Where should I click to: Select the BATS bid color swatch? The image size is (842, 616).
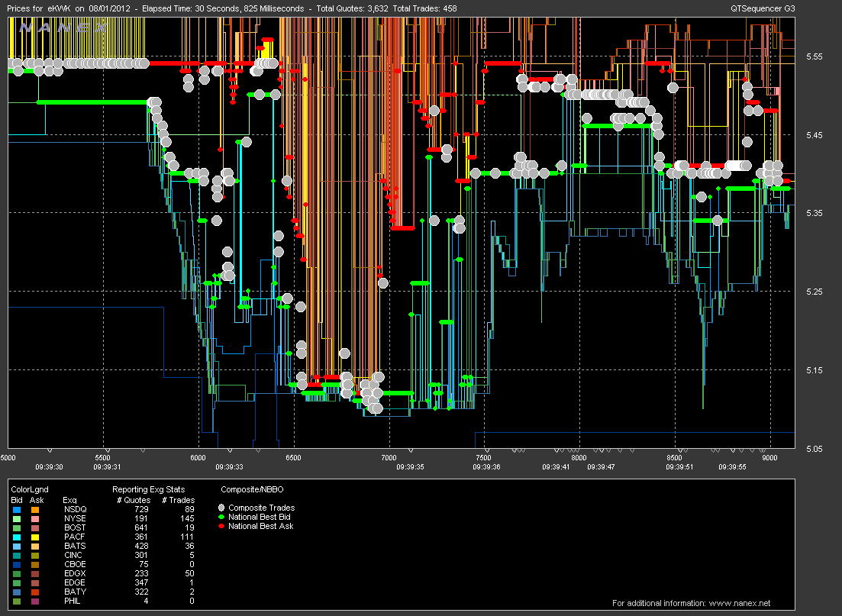17,546
